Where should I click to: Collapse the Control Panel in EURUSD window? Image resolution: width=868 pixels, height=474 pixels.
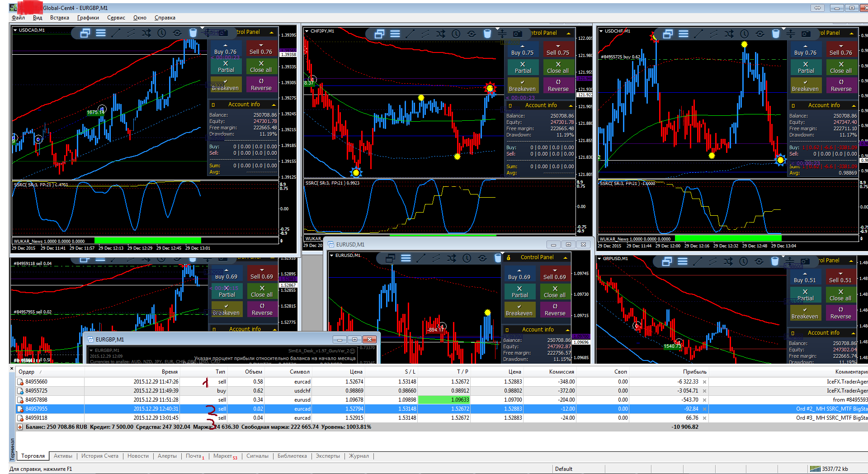point(565,258)
